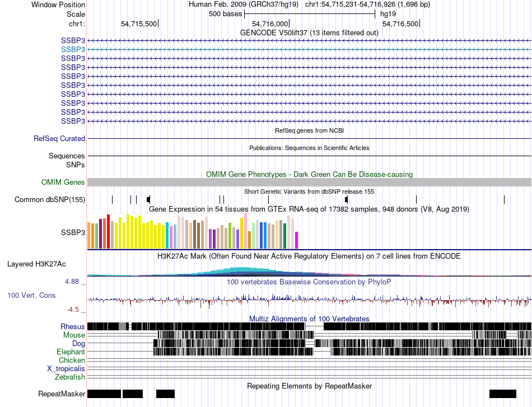Click the dark green bar in GTEx chart
This screenshot has width=532, height=407.
click(x=284, y=236)
